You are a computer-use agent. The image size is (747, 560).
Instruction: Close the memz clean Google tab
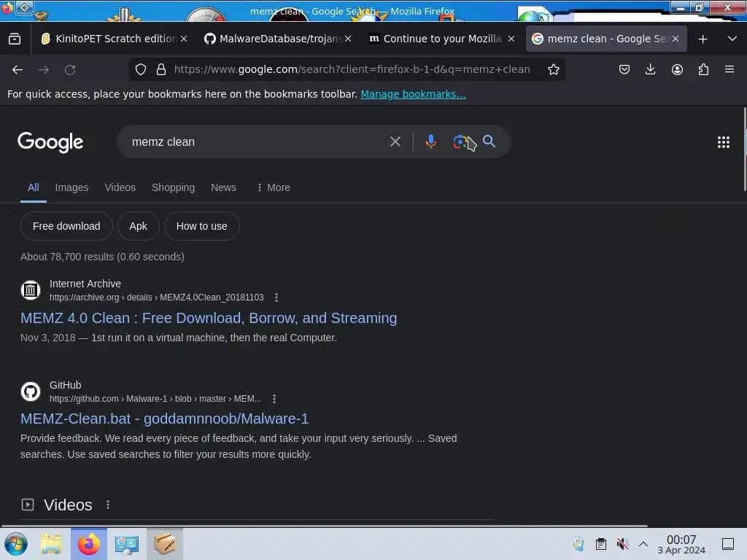pos(676,39)
